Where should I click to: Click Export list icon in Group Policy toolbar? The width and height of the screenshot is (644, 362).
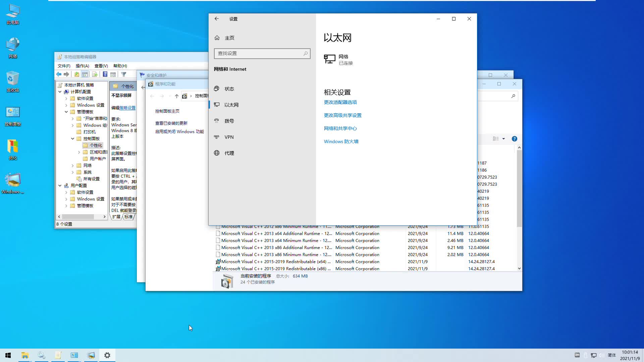point(95,74)
